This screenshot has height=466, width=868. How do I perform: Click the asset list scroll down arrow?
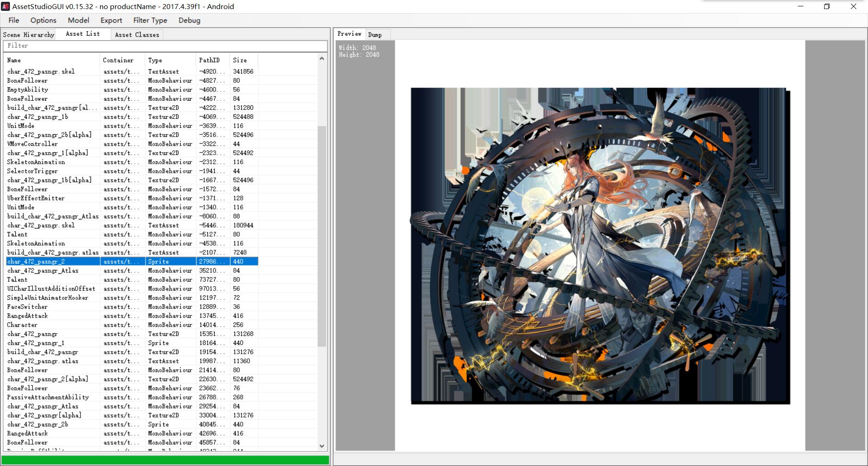point(322,446)
